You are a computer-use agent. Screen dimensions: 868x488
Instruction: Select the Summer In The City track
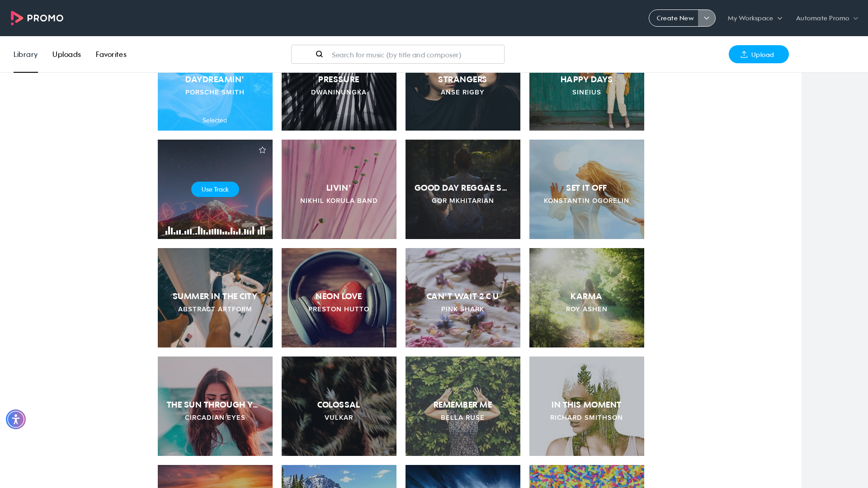pyautogui.click(x=215, y=298)
